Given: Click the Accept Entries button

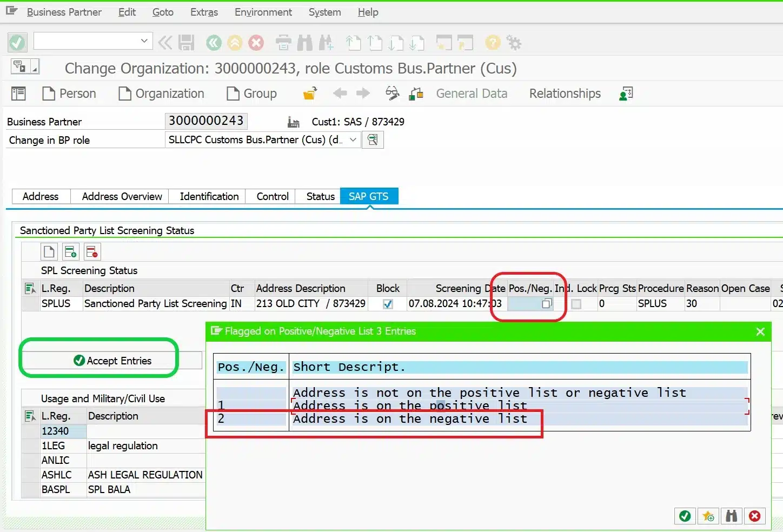Looking at the screenshot, I should (112, 361).
